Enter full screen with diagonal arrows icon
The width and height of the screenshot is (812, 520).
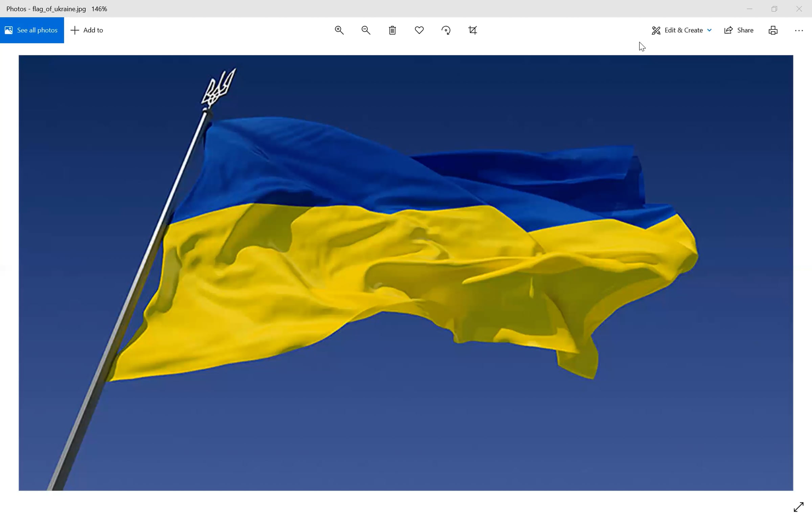pyautogui.click(x=798, y=507)
